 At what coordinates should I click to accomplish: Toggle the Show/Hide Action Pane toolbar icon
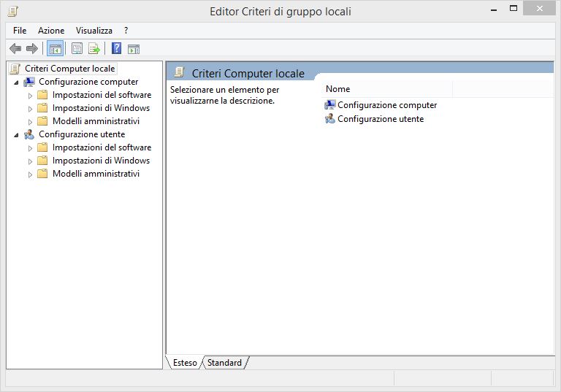click(134, 49)
